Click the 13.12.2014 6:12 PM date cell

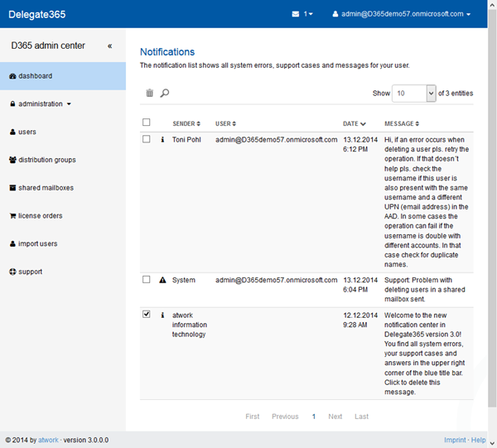(x=360, y=144)
